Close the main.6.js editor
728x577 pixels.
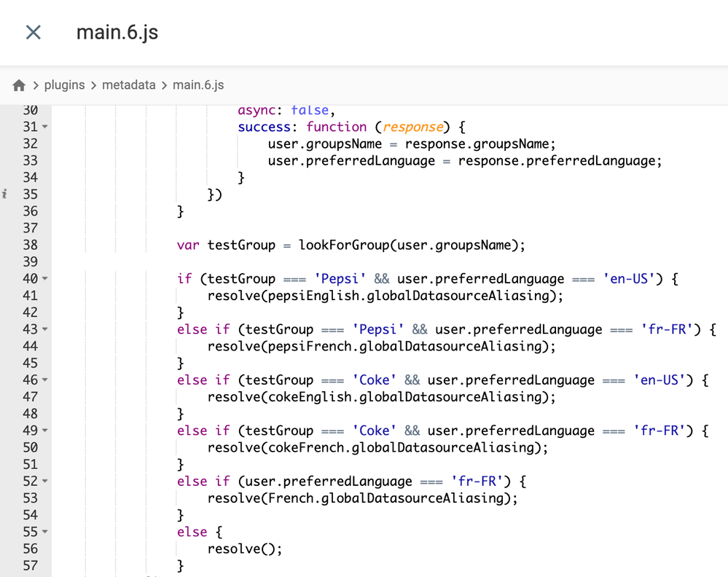click(34, 33)
